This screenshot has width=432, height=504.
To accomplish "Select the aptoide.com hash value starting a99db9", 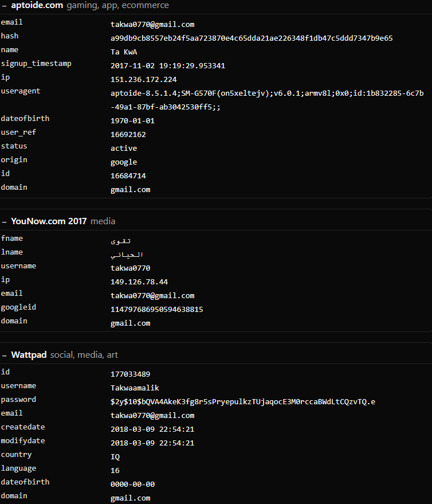I will pos(252,38).
